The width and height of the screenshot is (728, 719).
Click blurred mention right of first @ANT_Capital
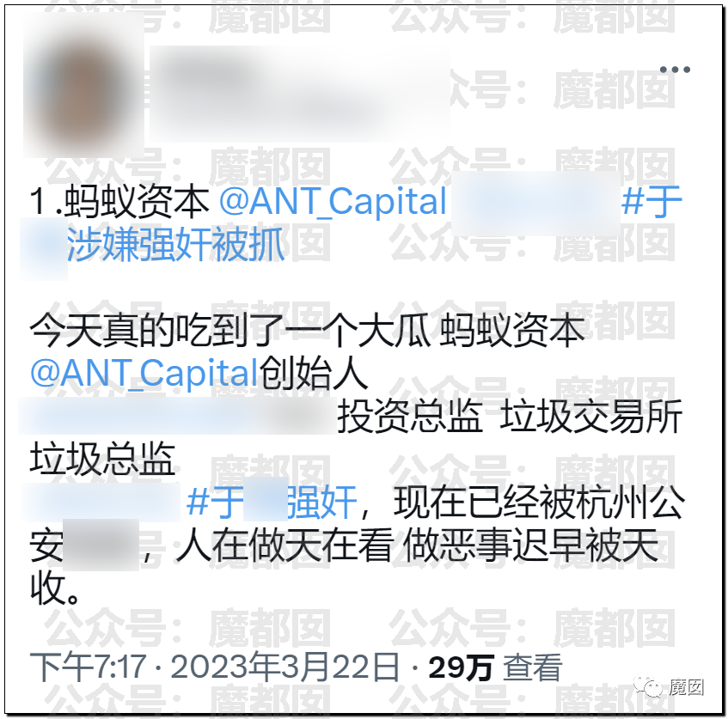(535, 204)
